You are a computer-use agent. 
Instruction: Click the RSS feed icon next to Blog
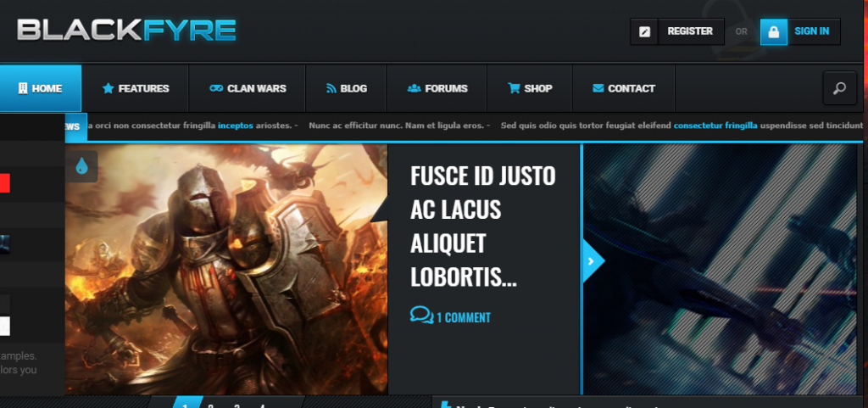(x=331, y=88)
